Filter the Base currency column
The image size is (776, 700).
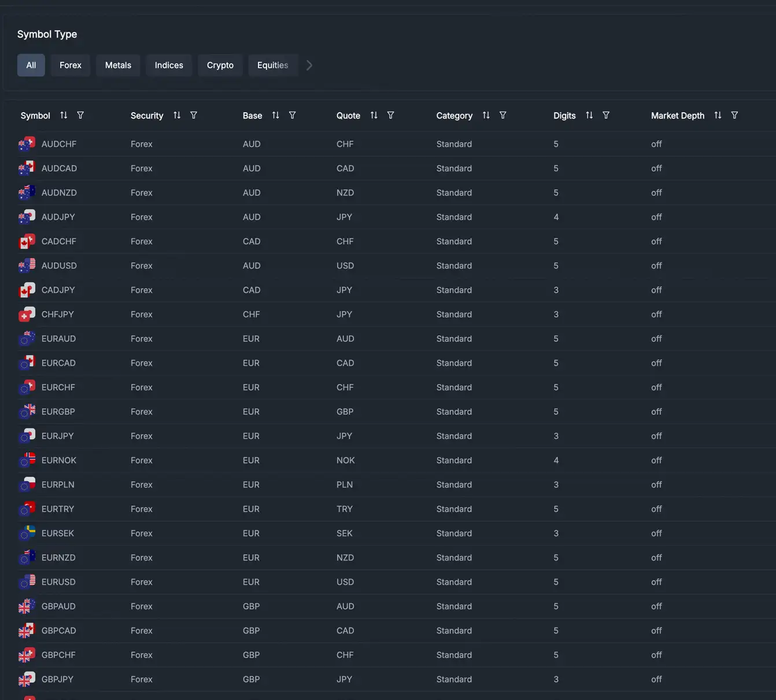pos(293,115)
